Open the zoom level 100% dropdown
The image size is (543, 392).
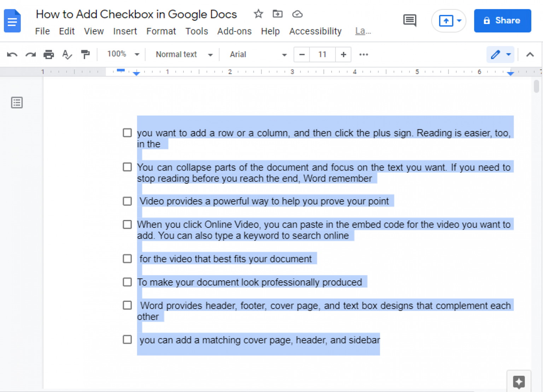[x=123, y=54]
